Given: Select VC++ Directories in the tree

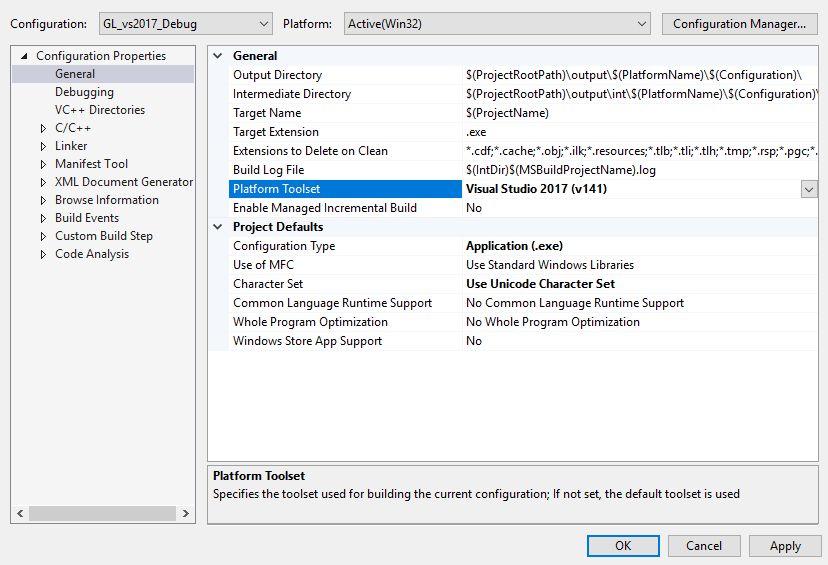Looking at the screenshot, I should pos(99,110).
